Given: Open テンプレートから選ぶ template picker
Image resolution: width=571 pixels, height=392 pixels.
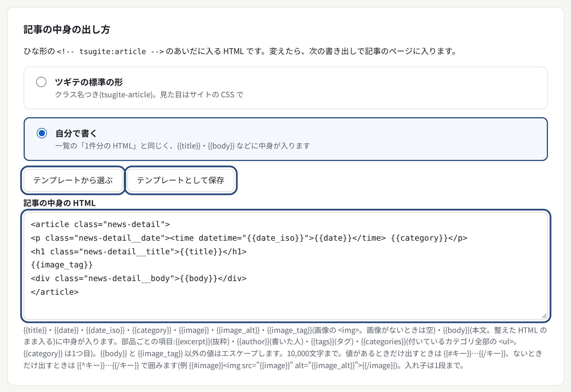Looking at the screenshot, I should (x=73, y=180).
